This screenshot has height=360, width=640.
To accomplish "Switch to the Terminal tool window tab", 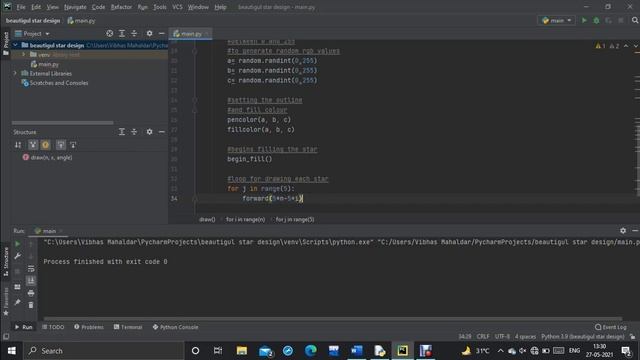I will [x=128, y=327].
